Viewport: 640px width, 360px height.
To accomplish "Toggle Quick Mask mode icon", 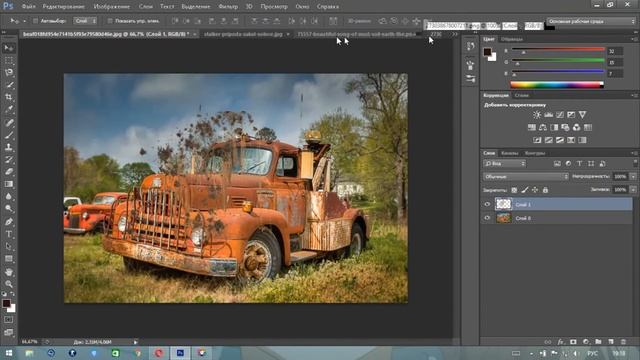I will [9, 320].
